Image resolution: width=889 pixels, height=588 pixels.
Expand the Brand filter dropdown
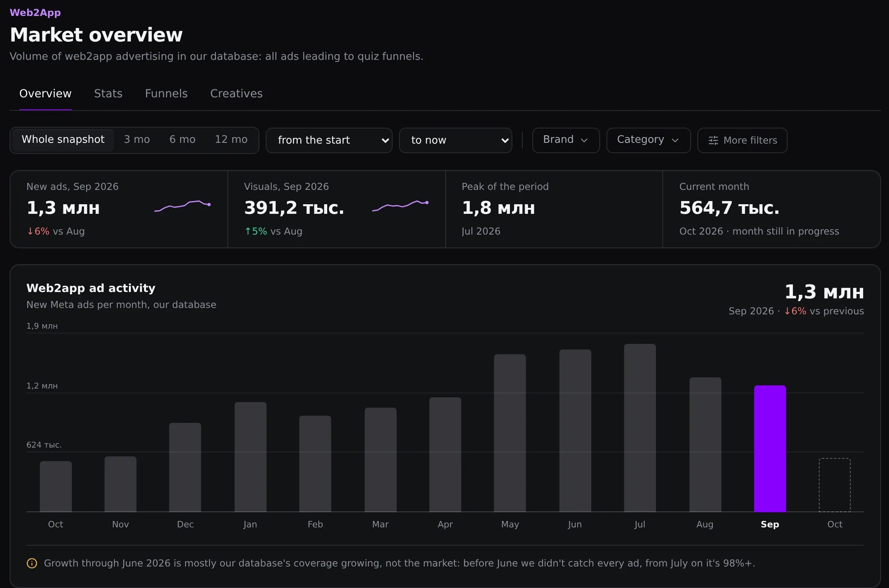click(x=566, y=140)
